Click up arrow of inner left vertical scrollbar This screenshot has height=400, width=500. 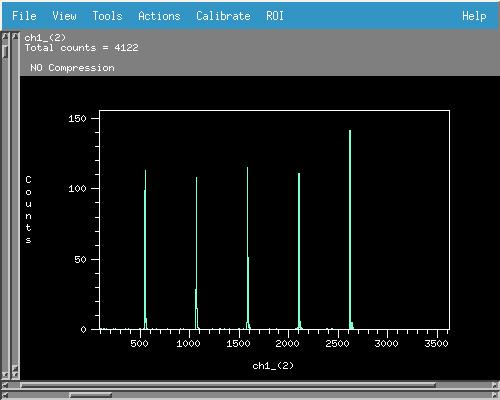[15, 36]
